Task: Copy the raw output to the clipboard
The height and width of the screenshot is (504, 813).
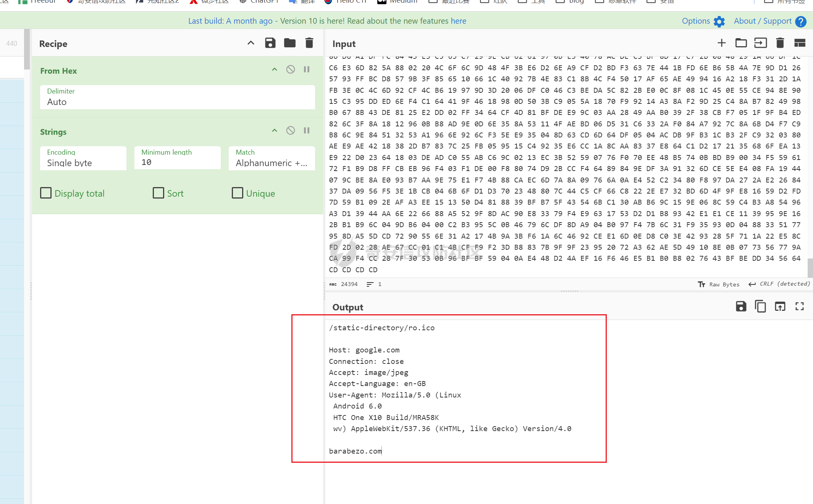Action: coord(760,306)
